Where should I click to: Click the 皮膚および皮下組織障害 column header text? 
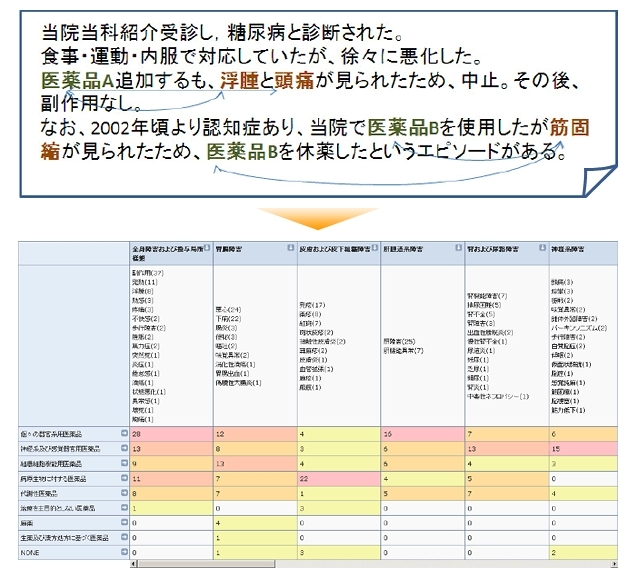[x=335, y=249]
